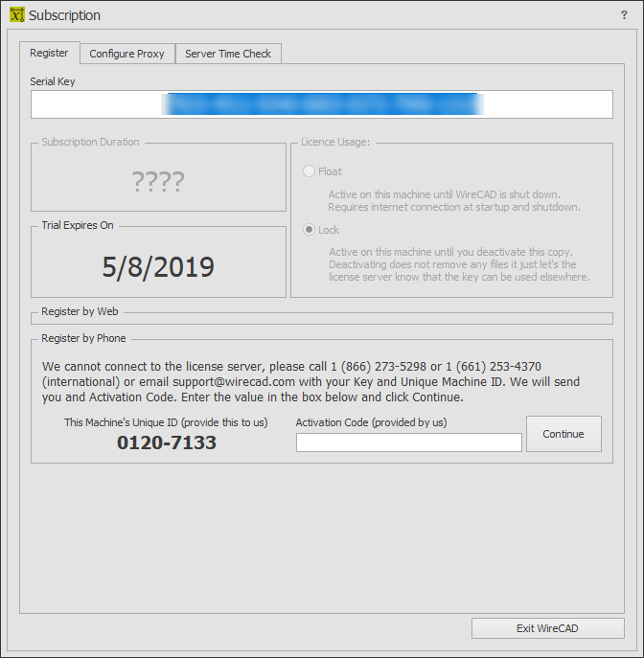Open the Configure Proxy tab
The height and width of the screenshot is (658, 644).
pos(126,54)
